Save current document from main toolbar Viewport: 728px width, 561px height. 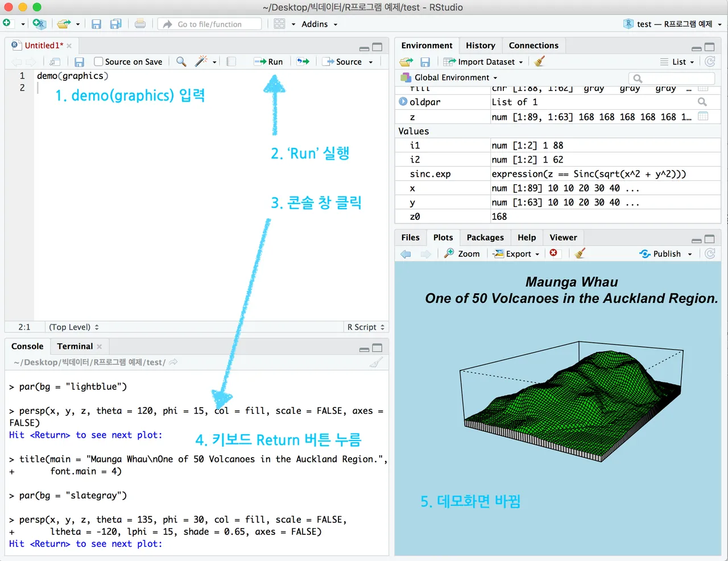(96, 24)
